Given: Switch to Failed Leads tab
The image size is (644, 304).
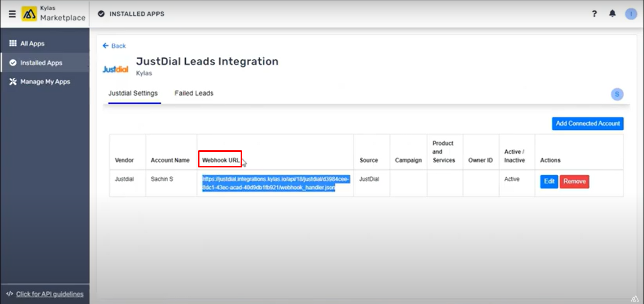Looking at the screenshot, I should tap(194, 93).
